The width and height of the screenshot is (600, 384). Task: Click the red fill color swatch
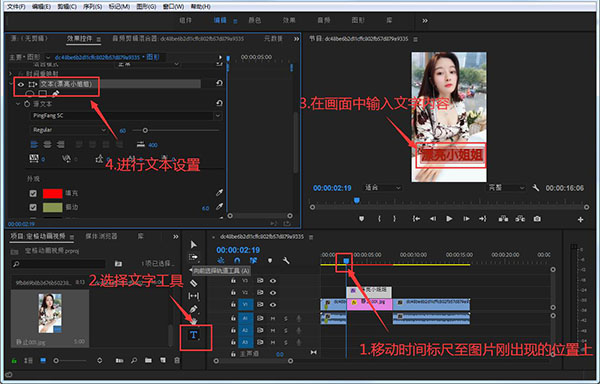point(52,193)
